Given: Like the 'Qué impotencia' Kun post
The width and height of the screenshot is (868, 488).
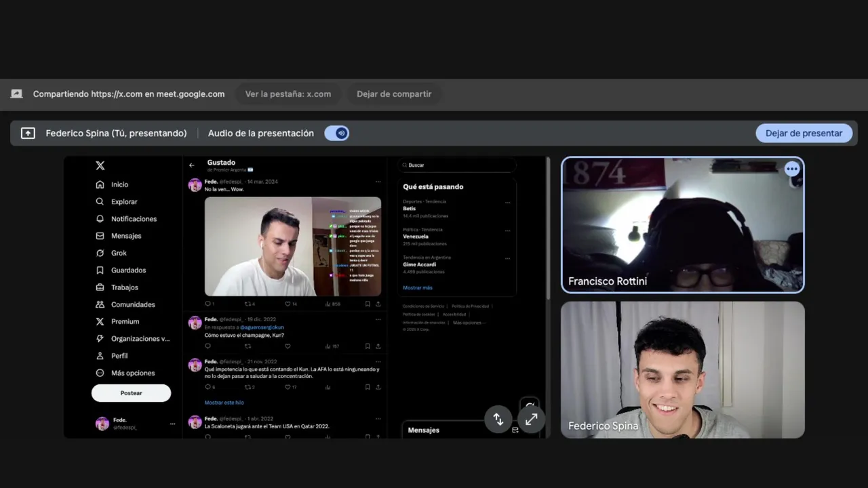Looking at the screenshot, I should point(288,387).
